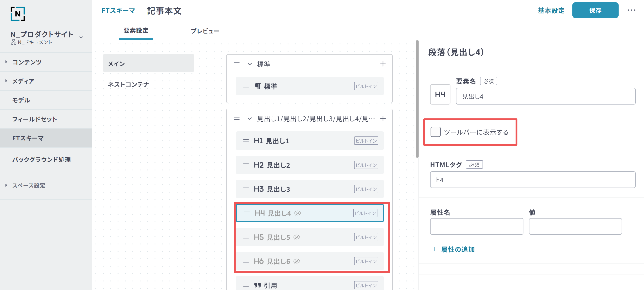Click the HTMLタグ input field
This screenshot has height=290, width=644.
pos(532,180)
